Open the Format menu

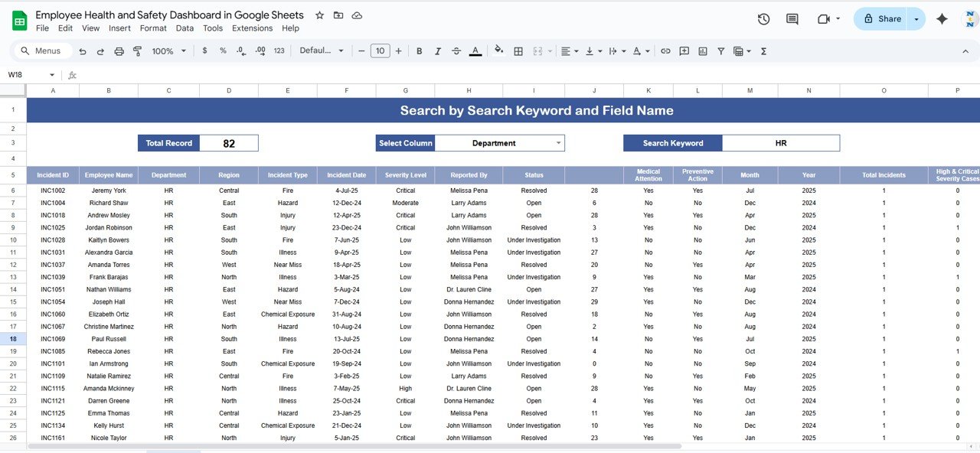tap(153, 28)
